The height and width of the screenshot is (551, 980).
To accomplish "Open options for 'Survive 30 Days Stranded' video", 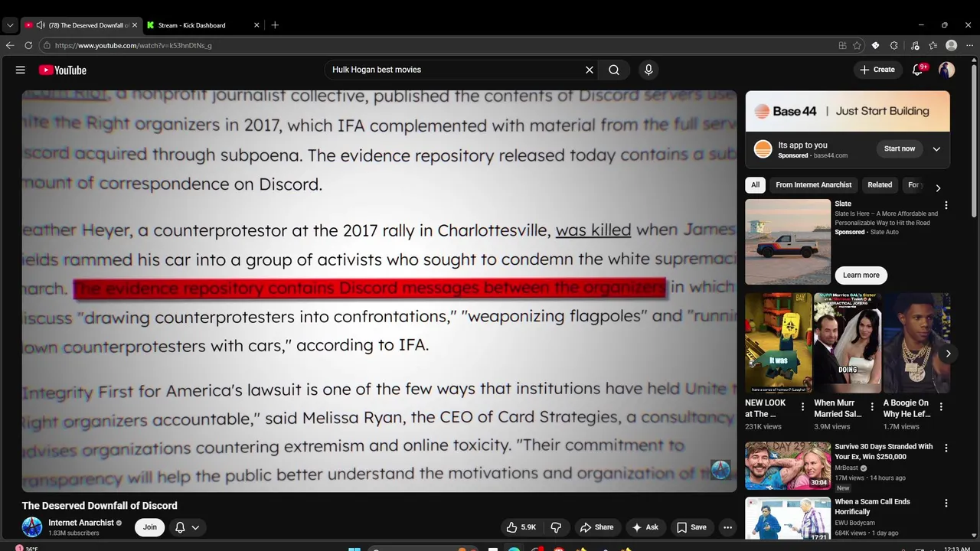I will tap(946, 448).
